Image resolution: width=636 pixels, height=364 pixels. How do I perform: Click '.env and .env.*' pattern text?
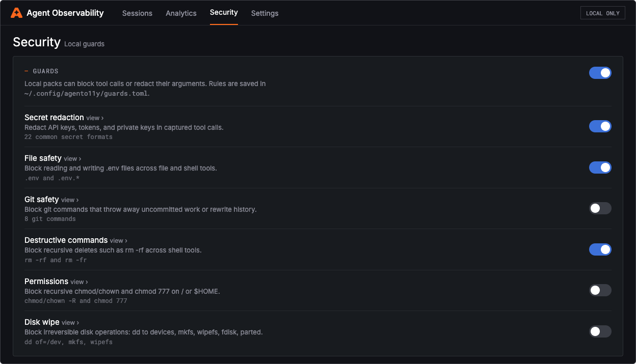(52, 178)
